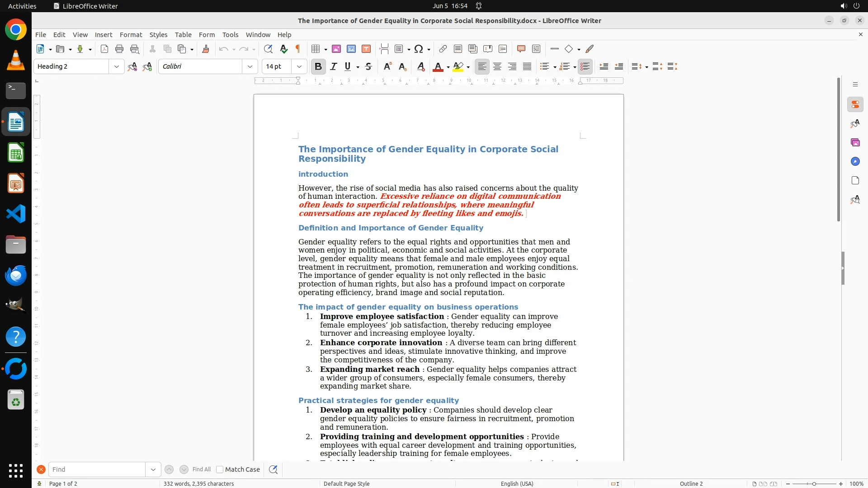Click the Print toolbar icon
Screen dimensions: 868x488
pos(119,49)
